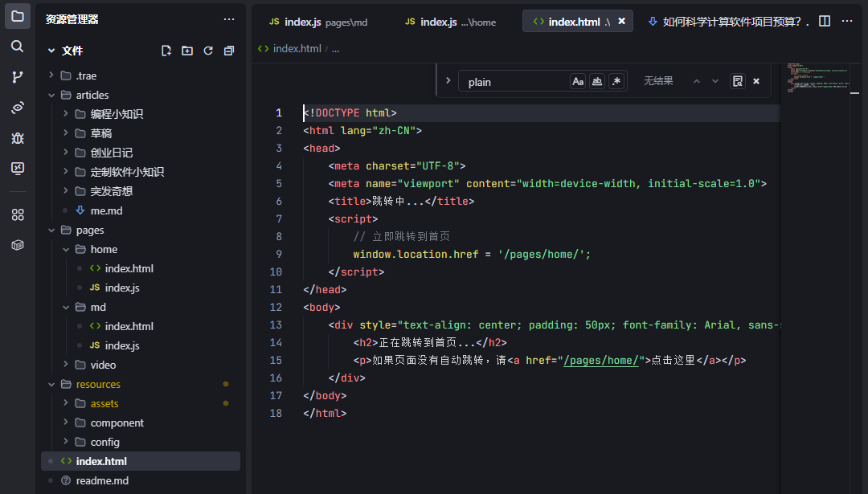Follow the /pages/home/ link on line 15
The image size is (868, 494).
click(600, 360)
